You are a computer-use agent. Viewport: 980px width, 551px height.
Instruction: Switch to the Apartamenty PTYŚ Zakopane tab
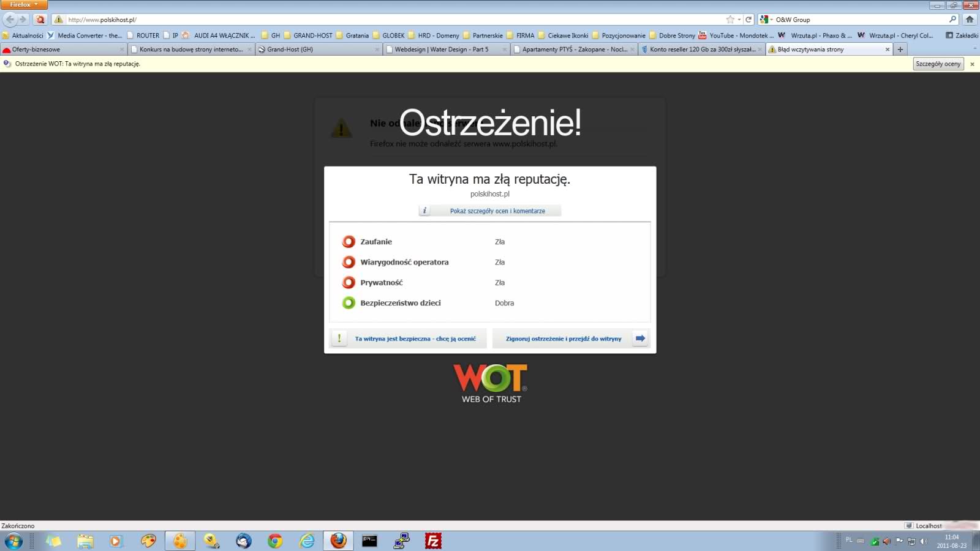point(574,50)
